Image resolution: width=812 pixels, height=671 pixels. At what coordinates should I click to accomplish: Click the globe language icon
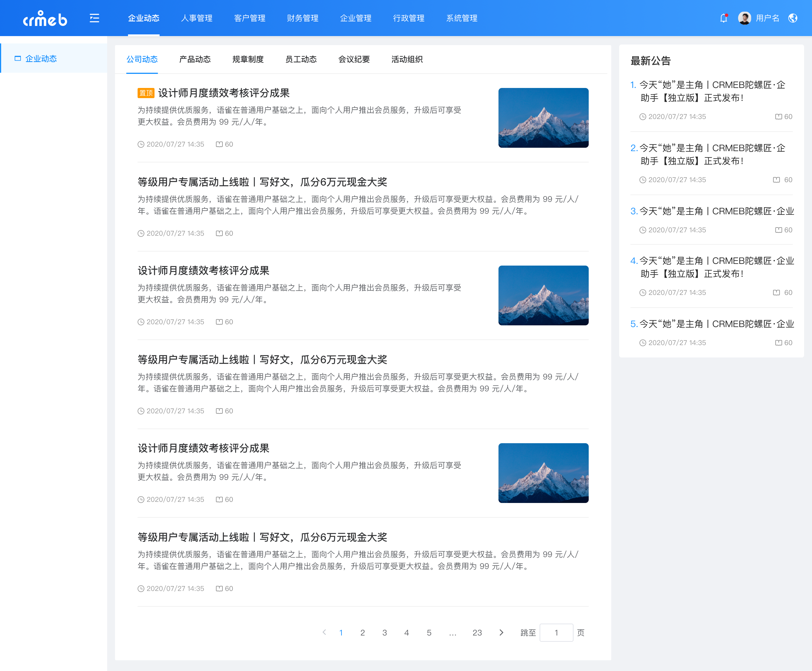tap(793, 18)
